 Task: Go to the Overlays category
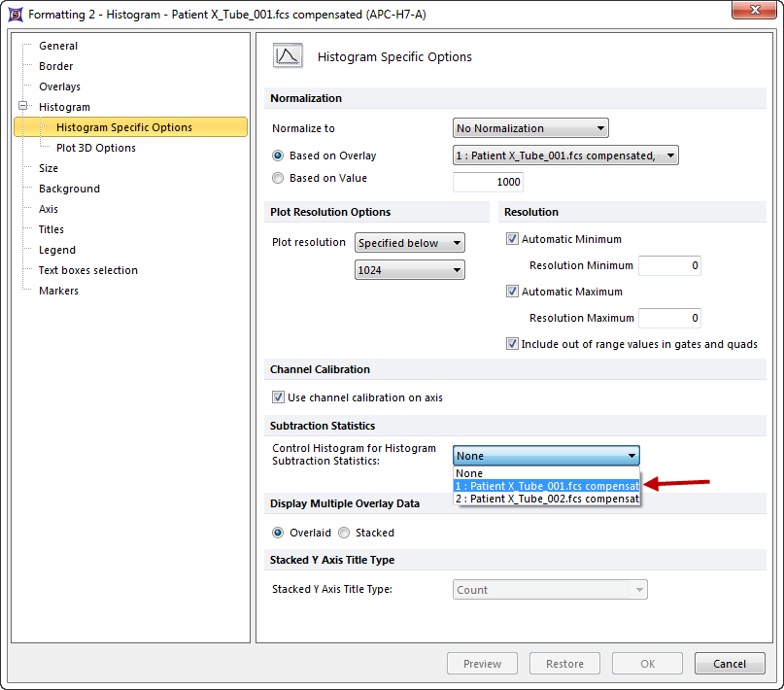pyautogui.click(x=59, y=86)
